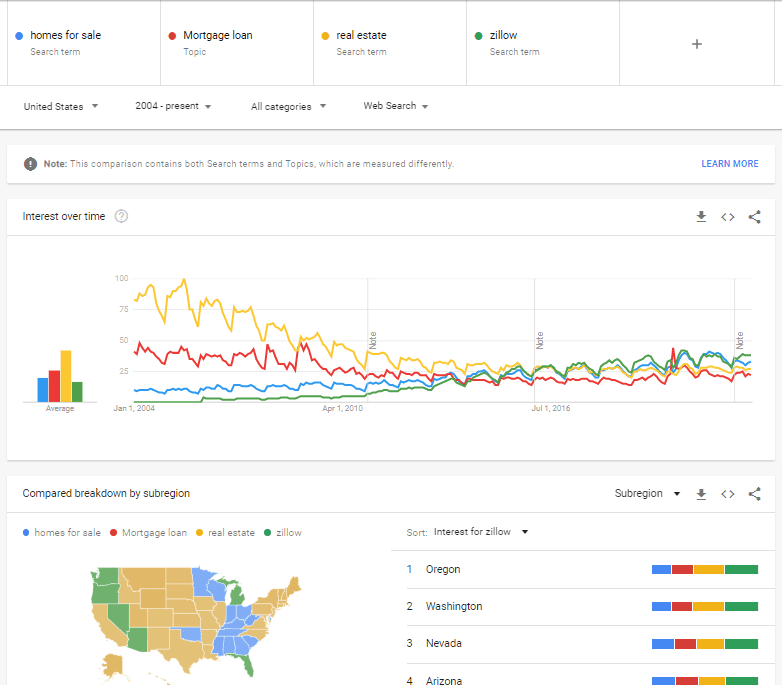Download the subregion breakdown data

click(x=701, y=494)
